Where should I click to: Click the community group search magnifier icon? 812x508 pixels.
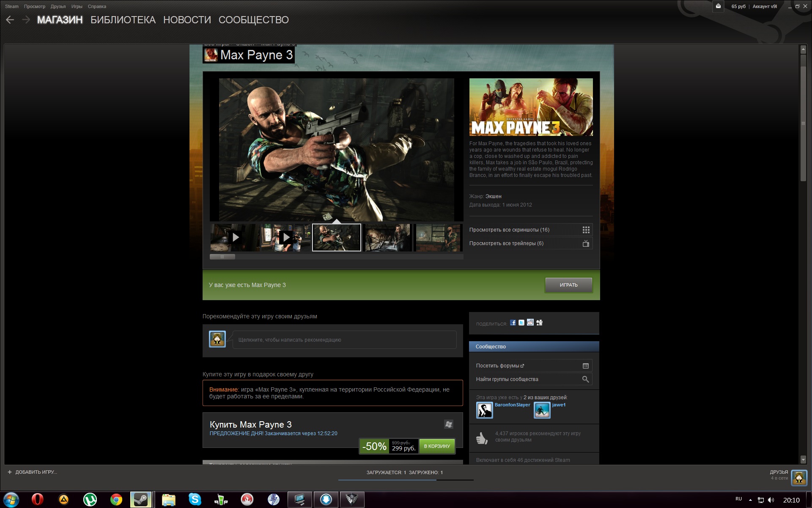click(586, 379)
